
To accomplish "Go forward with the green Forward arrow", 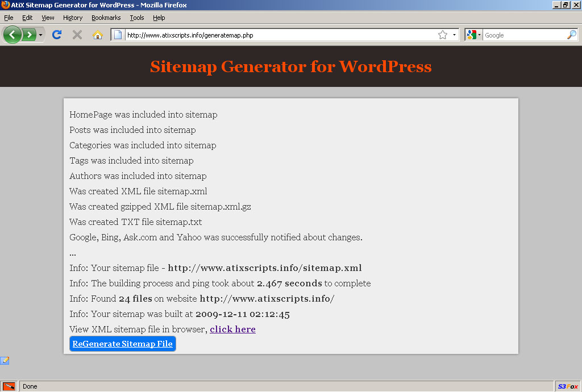I will 29,35.
